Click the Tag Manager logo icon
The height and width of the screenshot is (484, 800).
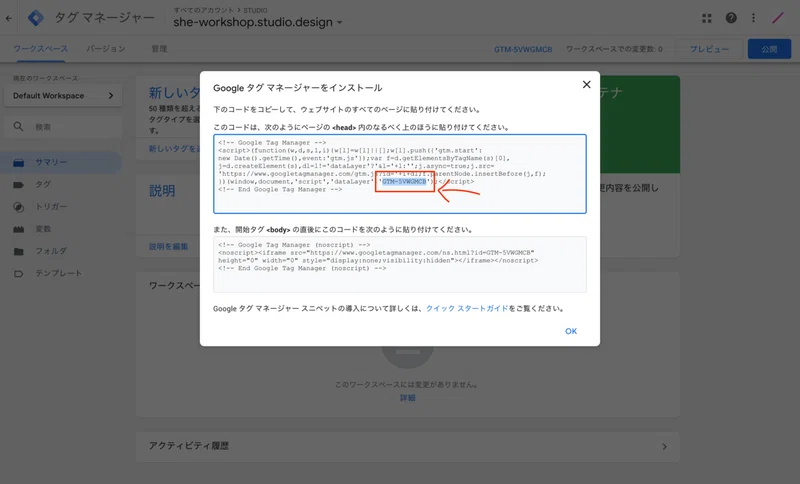pos(36,18)
